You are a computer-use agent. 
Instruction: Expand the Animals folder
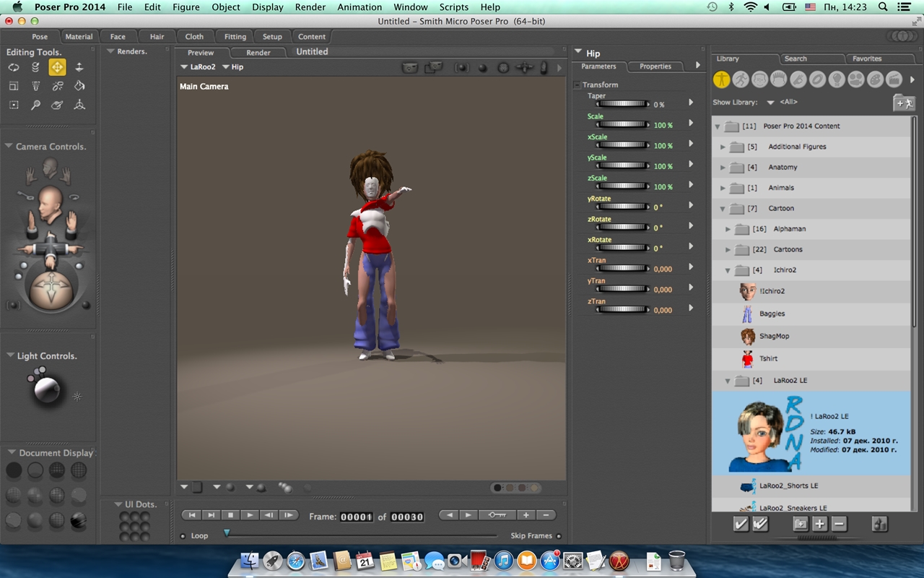point(723,188)
